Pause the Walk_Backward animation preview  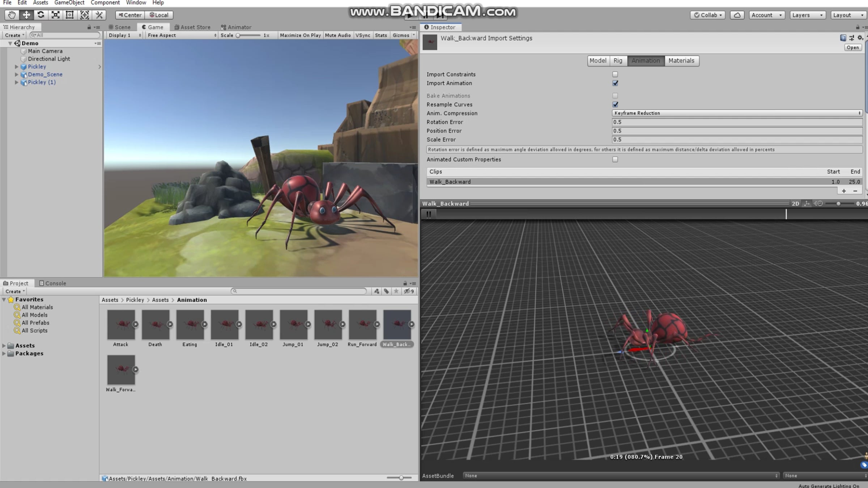click(429, 214)
